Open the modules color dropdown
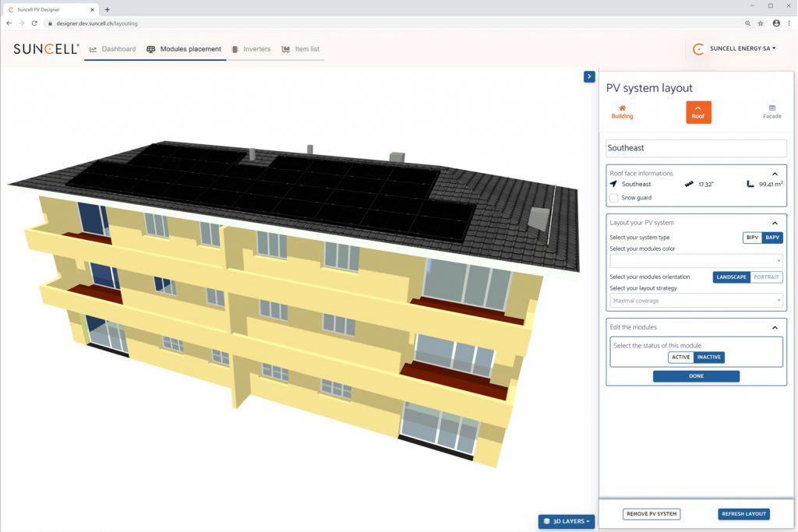Screen dimensions: 798x532 pos(696,261)
